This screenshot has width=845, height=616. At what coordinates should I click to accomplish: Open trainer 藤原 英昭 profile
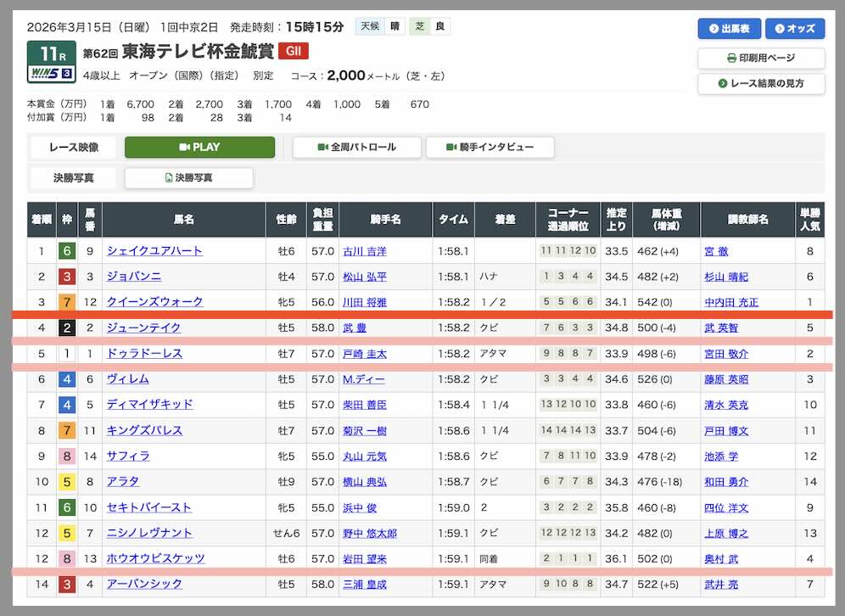point(725,379)
